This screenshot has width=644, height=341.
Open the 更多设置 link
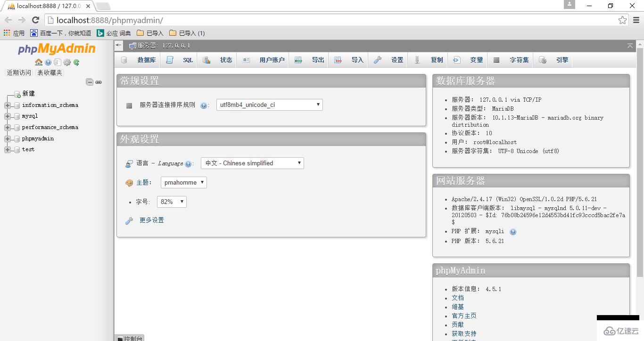(x=152, y=220)
